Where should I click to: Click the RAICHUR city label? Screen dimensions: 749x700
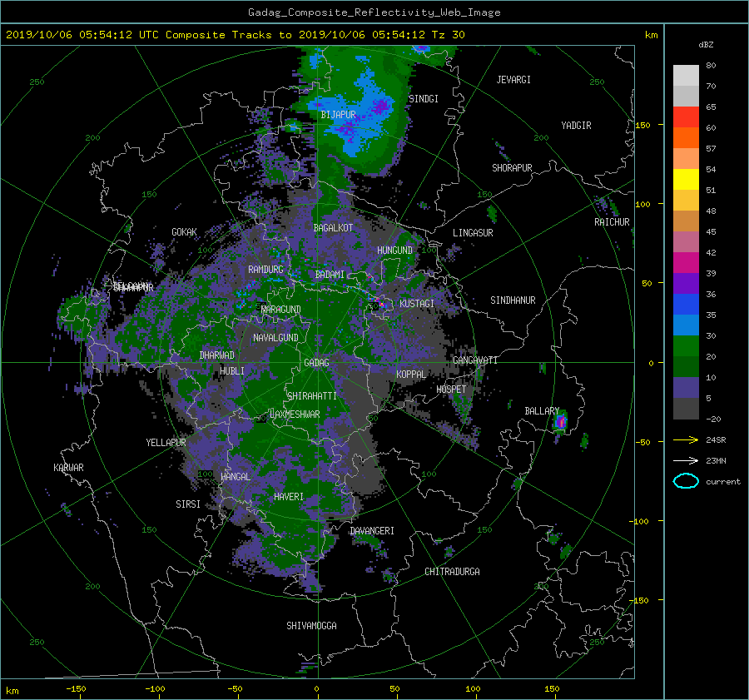(612, 222)
